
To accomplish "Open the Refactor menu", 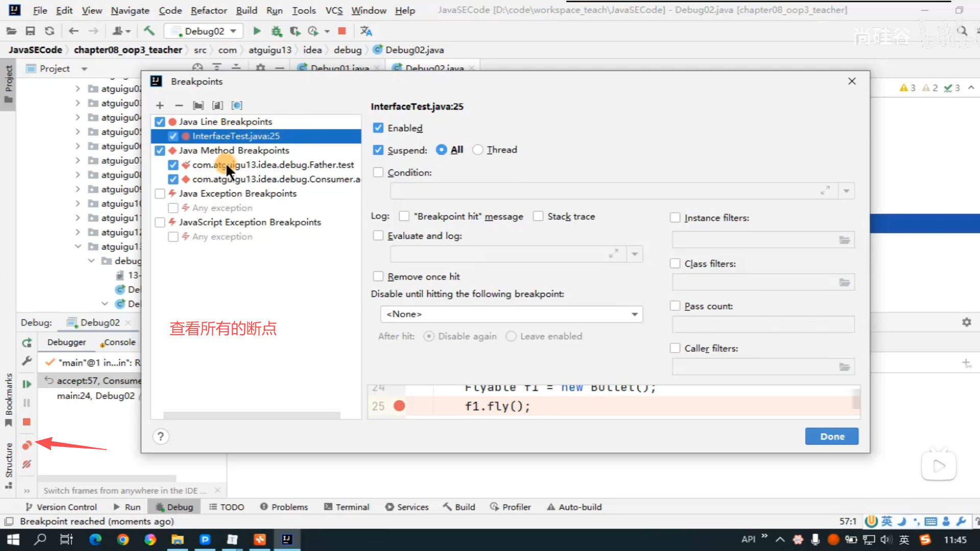I will click(208, 10).
